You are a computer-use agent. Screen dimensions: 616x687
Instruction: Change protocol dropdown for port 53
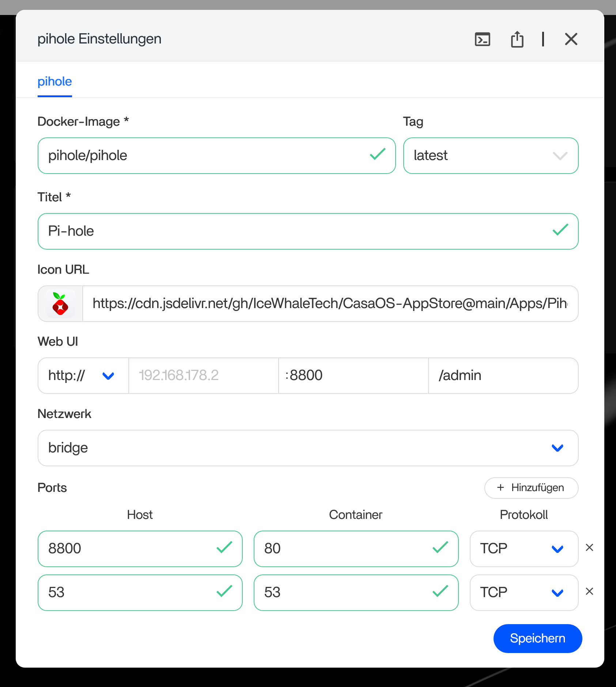(524, 593)
